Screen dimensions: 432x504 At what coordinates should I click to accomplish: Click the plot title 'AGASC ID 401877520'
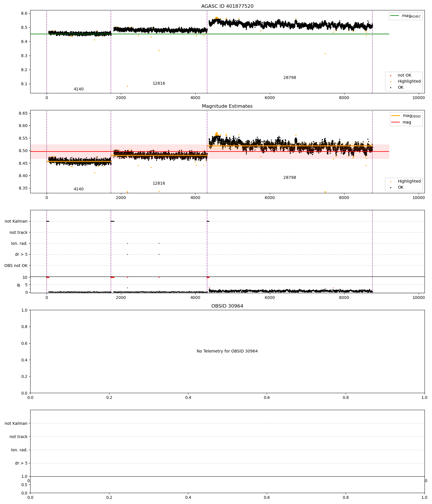tap(227, 6)
